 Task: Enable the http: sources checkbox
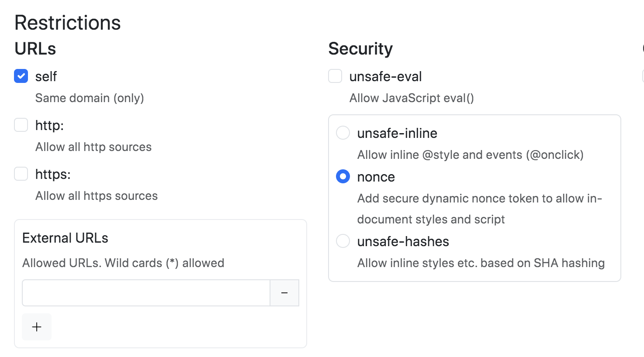point(21,125)
